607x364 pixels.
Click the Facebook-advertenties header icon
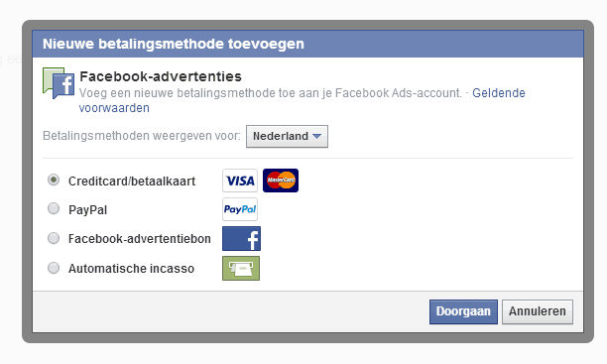59,83
